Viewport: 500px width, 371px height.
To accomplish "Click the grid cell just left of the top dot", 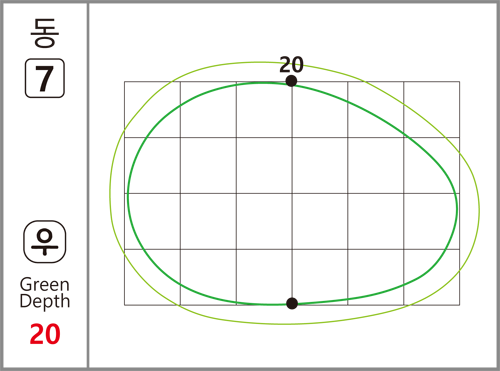I will pos(264,109).
